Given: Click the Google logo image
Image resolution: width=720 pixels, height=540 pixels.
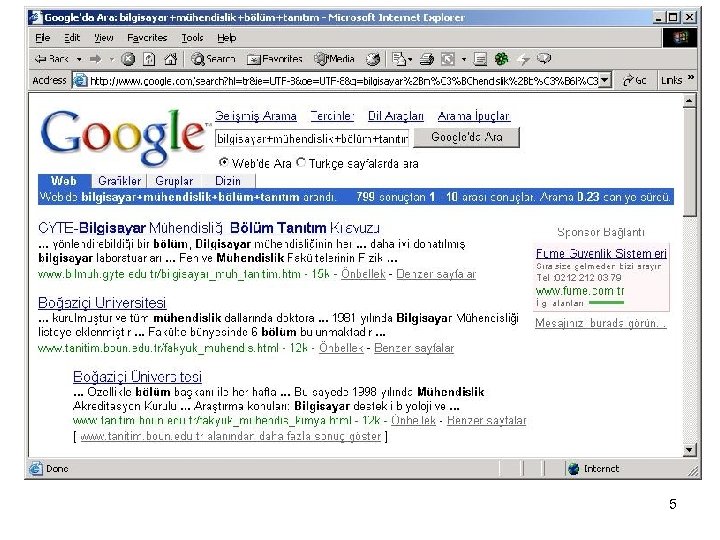Looking at the screenshot, I should (x=123, y=137).
